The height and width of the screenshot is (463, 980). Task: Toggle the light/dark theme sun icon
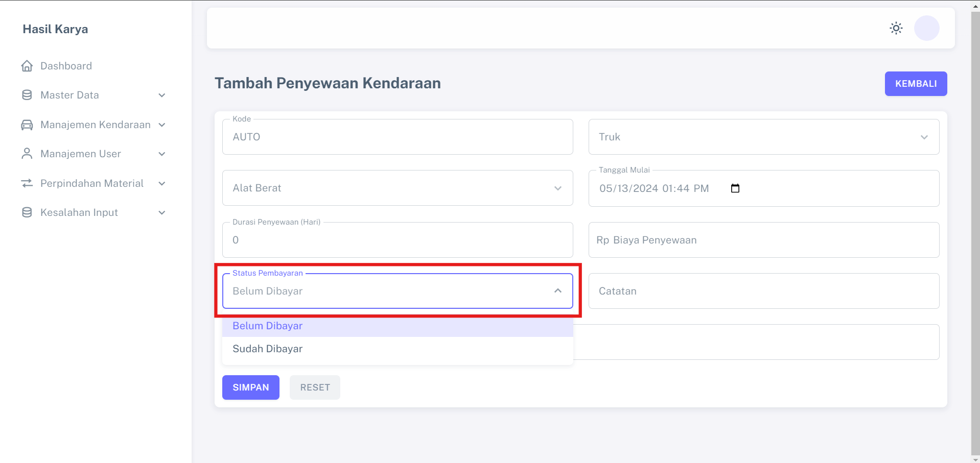pos(896,28)
